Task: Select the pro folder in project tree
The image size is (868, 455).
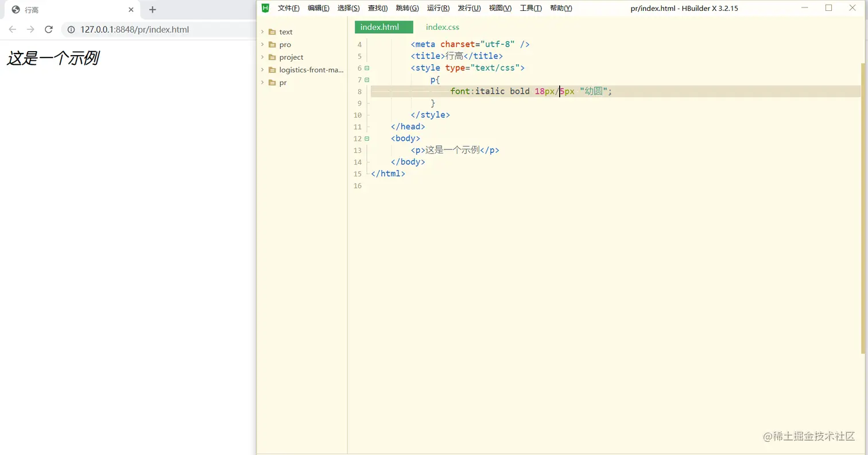Action: [x=285, y=44]
